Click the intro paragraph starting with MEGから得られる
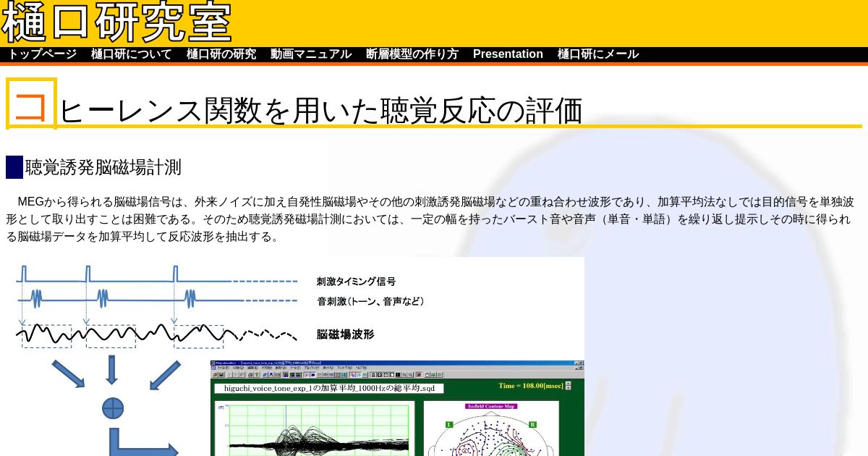 [x=431, y=219]
